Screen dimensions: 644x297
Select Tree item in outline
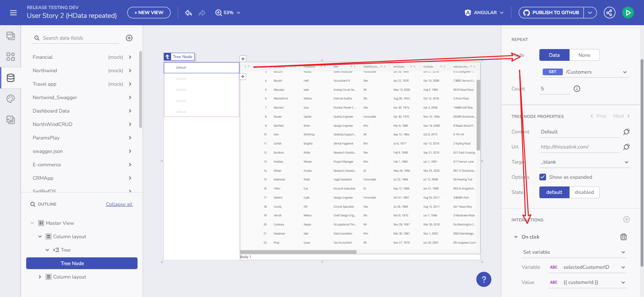coord(65,250)
